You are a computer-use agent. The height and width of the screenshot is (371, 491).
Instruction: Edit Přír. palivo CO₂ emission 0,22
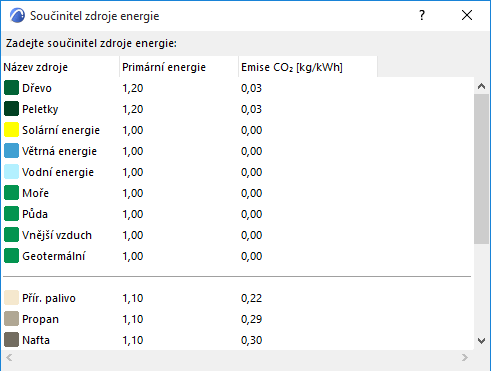[251, 298]
